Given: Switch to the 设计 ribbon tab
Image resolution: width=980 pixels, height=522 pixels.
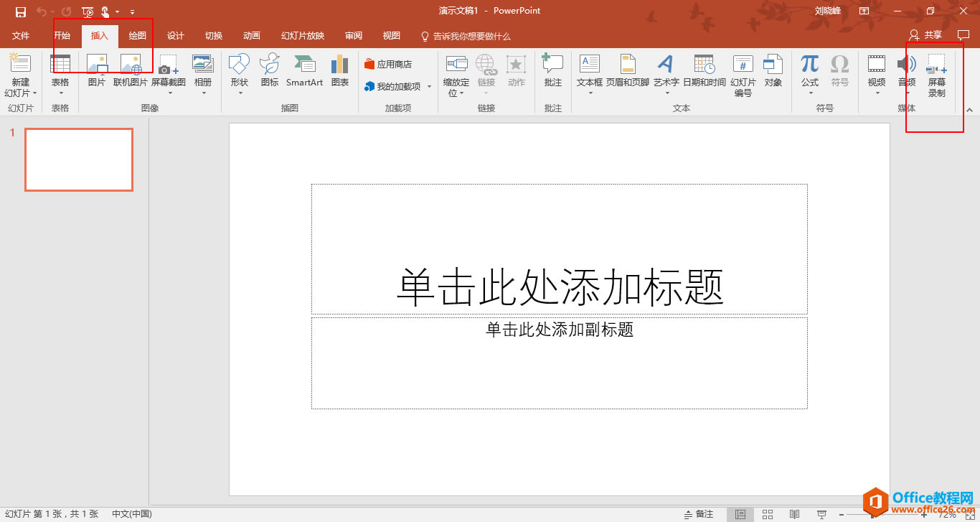Looking at the screenshot, I should tap(176, 34).
